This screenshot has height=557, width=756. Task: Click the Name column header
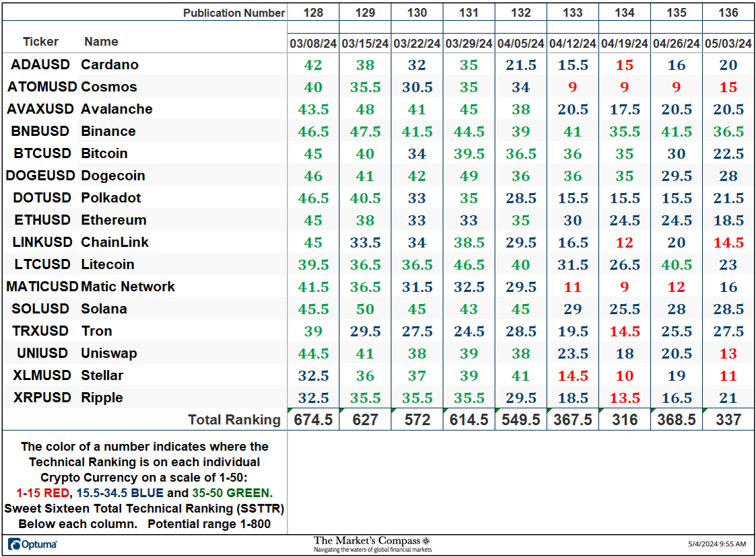coord(101,42)
